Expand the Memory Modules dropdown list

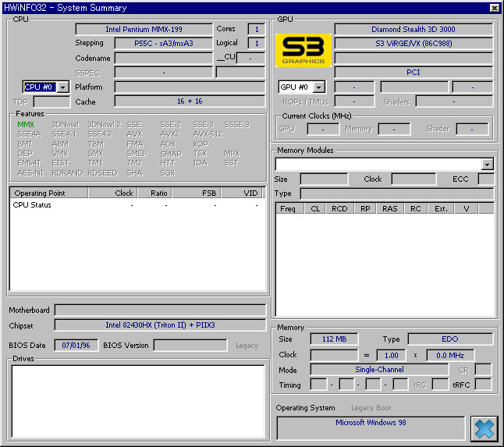tap(488, 165)
